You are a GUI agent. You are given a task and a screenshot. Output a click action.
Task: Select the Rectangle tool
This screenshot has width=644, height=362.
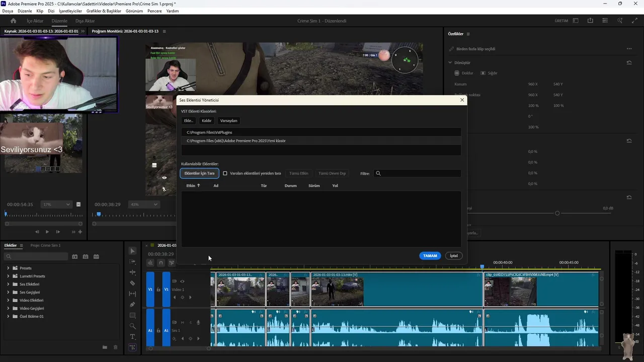tap(132, 315)
